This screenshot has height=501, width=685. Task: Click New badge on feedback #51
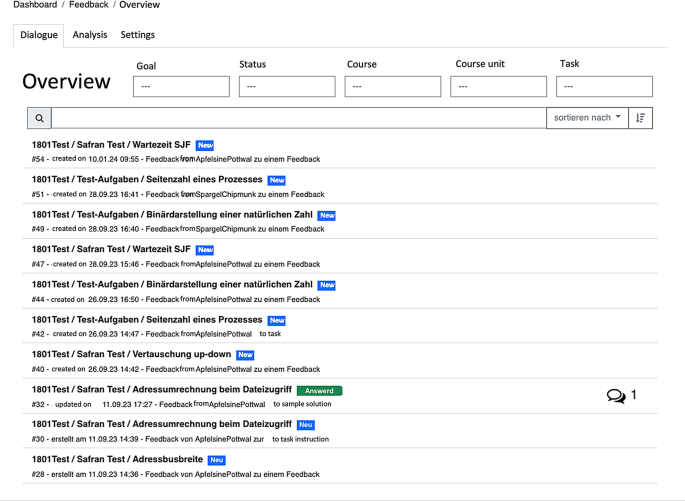pos(276,180)
